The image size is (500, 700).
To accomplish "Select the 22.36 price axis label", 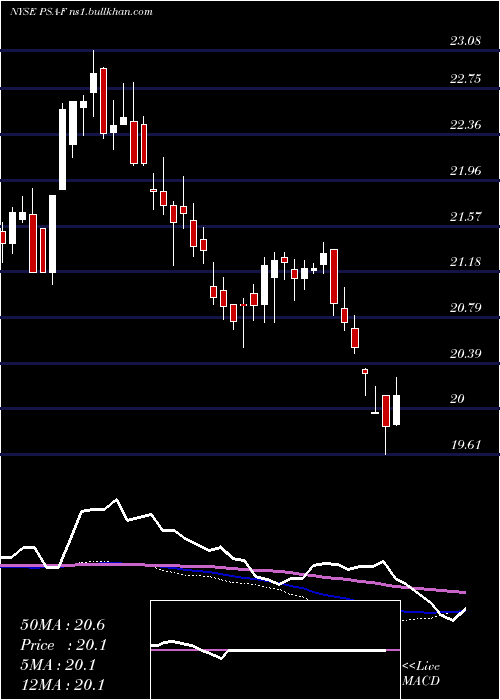I will (465, 125).
